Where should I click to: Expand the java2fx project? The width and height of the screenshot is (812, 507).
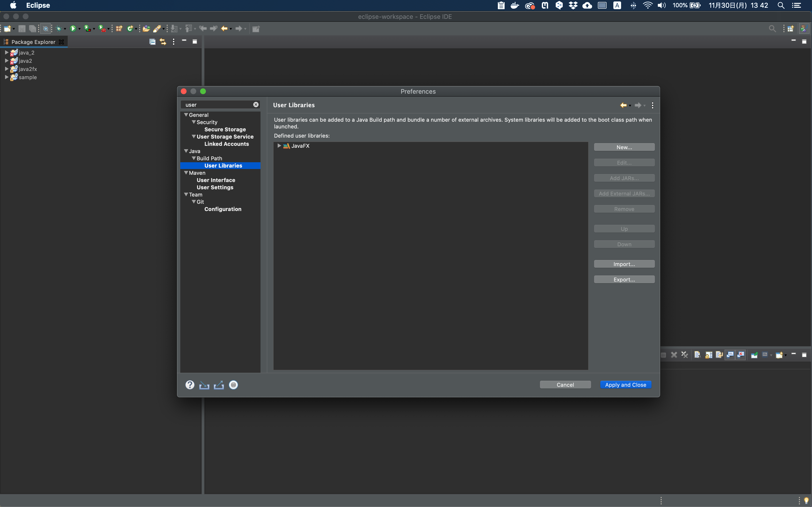6,69
